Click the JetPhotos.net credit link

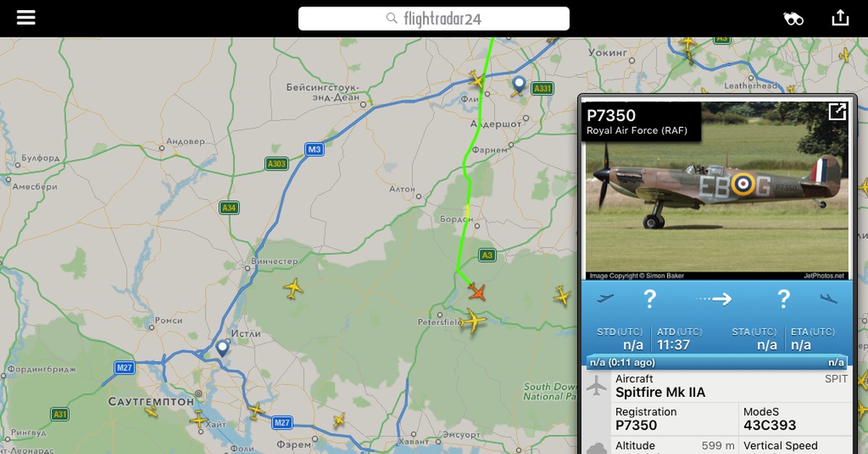[824, 275]
